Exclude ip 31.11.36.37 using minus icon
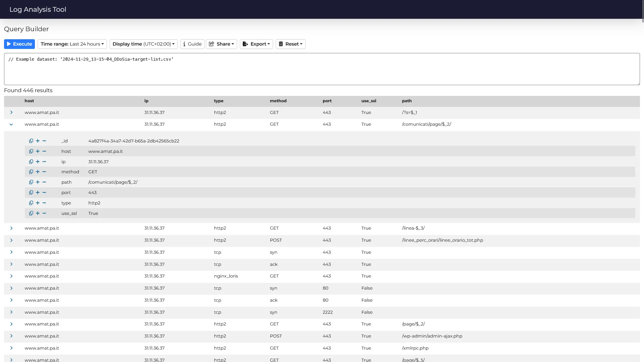 (44, 162)
